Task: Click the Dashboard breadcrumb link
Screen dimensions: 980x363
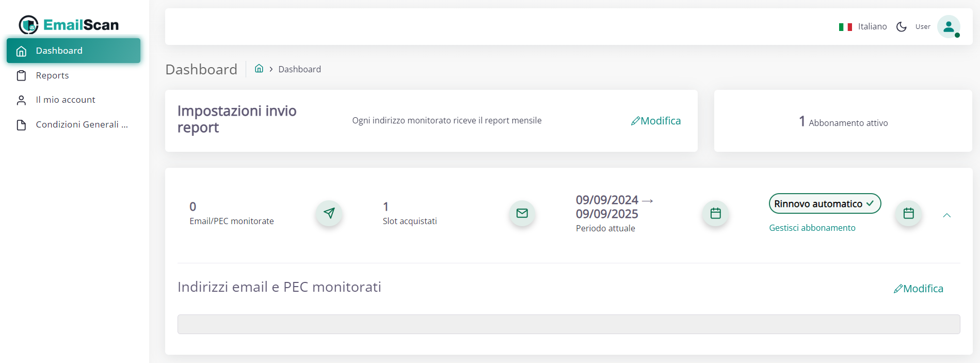Action: 299,69
